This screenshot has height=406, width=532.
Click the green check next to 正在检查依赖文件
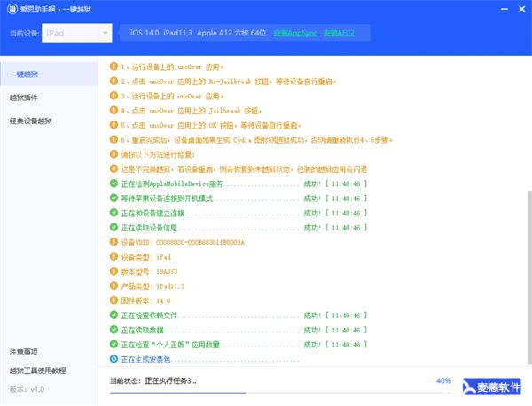tap(113, 315)
